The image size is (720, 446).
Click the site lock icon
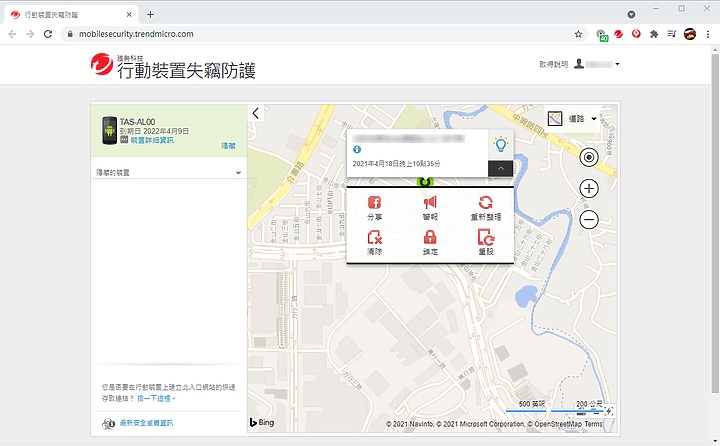pos(70,34)
